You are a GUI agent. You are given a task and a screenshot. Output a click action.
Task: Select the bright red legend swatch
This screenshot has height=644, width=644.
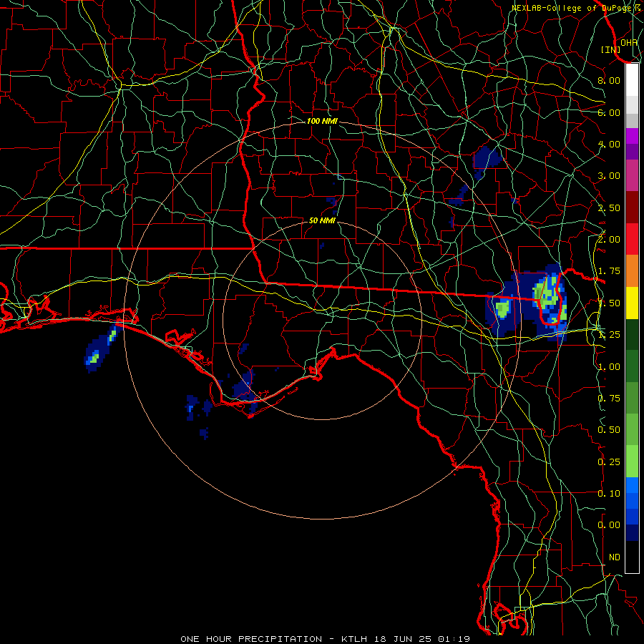(632, 239)
